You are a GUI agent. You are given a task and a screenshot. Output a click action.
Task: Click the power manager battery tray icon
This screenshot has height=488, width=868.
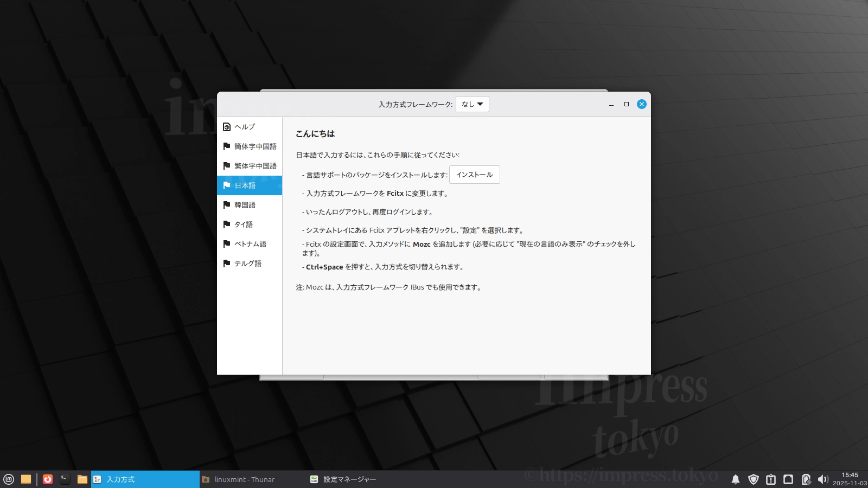coord(806,479)
